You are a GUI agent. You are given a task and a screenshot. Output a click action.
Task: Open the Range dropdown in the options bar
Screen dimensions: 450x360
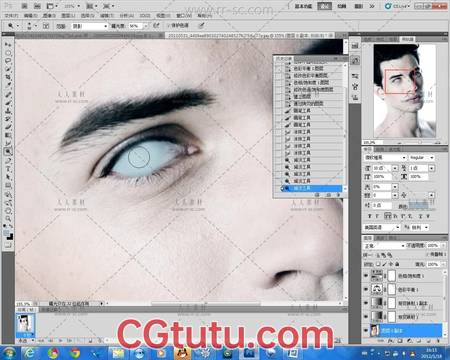tap(90, 26)
